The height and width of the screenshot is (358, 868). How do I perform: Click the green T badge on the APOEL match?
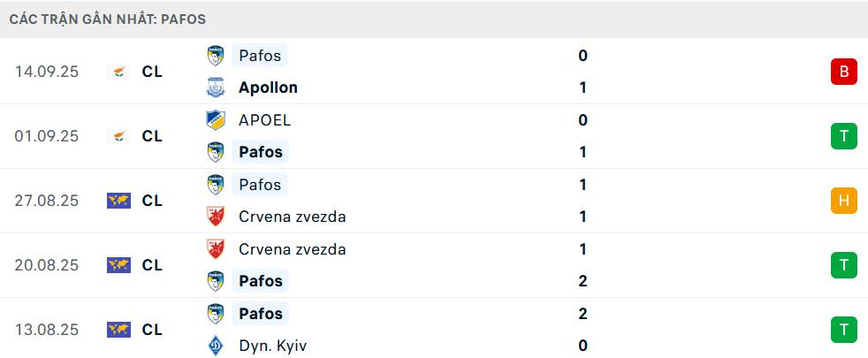click(x=843, y=136)
